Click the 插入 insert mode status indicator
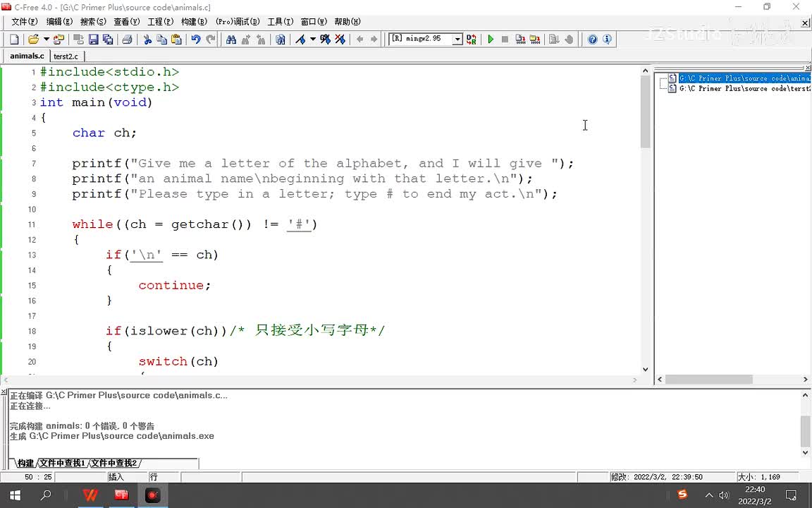The height and width of the screenshot is (508, 812). (116, 477)
